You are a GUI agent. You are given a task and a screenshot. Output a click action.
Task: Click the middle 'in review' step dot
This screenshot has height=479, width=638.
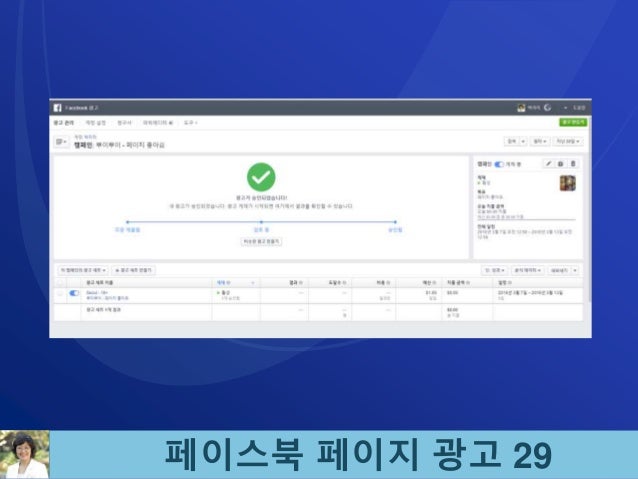click(x=261, y=222)
